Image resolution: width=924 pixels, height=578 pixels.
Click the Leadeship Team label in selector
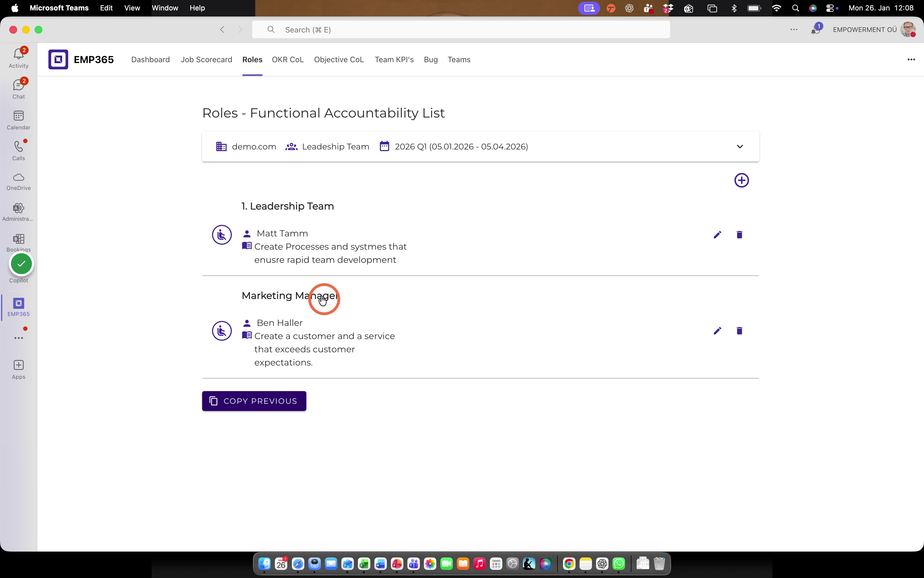tap(335, 146)
